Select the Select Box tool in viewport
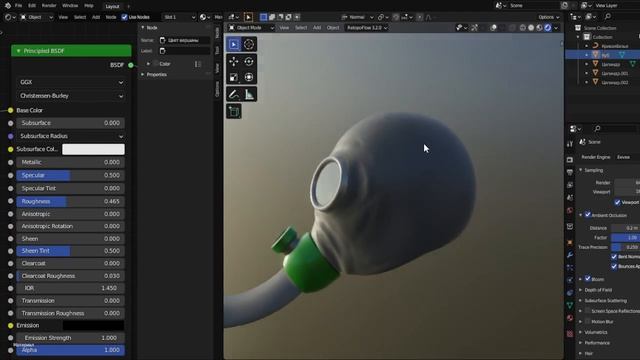This screenshot has width=640, height=360. (234, 44)
